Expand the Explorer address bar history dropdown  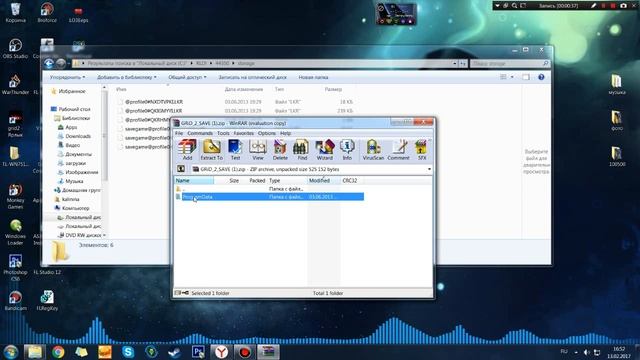coord(454,64)
